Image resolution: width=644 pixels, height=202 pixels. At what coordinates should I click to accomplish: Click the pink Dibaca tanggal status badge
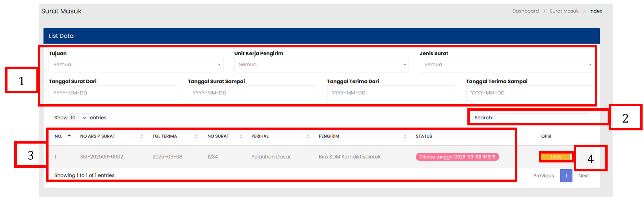457,157
